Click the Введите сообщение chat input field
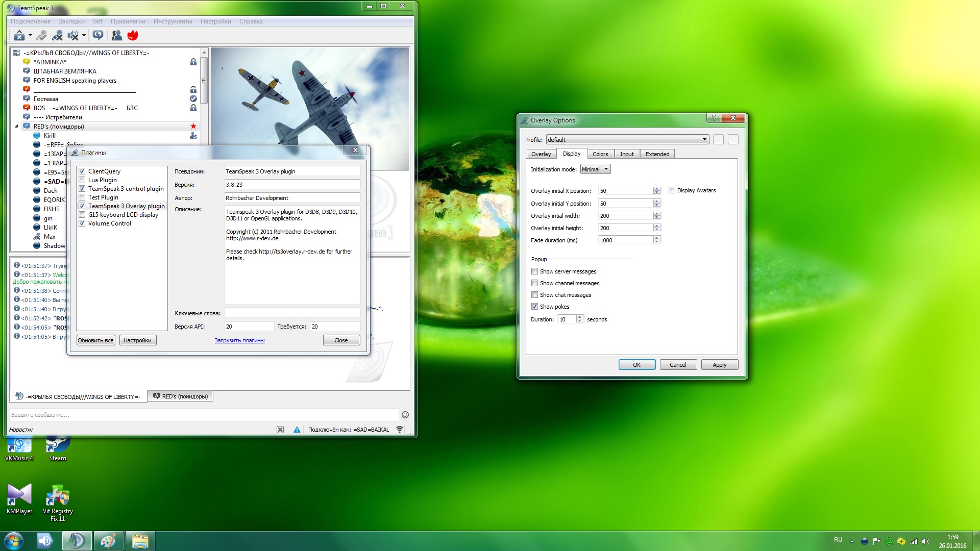 [204, 415]
